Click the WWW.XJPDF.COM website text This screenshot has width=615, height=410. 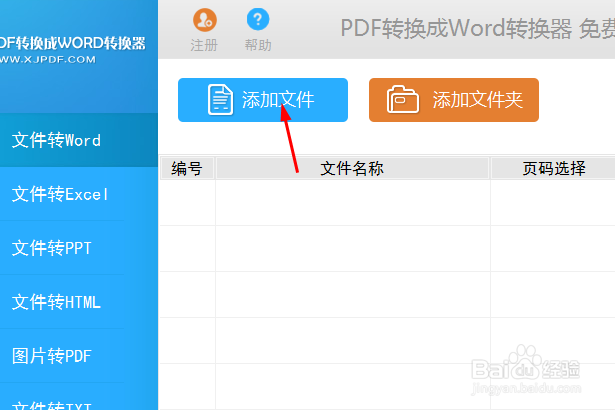tap(47, 60)
